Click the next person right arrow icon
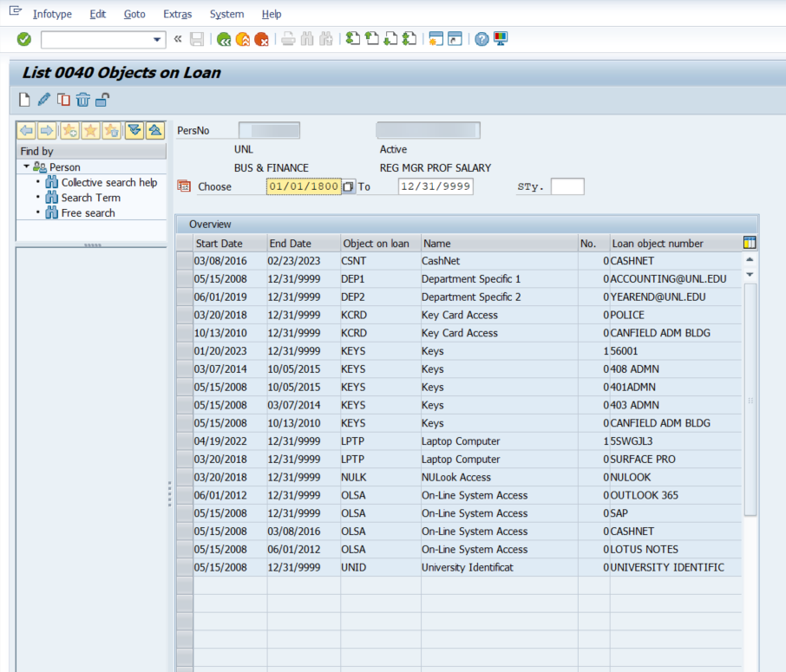 pos(47,131)
